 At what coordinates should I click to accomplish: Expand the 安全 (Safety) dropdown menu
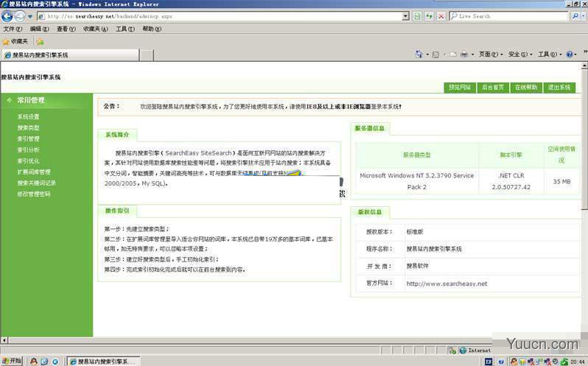pos(520,54)
